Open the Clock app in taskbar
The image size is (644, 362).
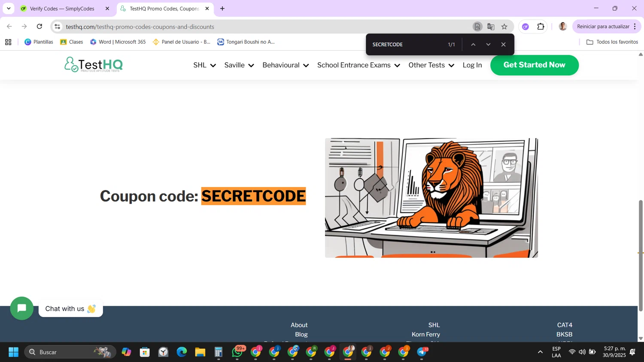pos(163,352)
